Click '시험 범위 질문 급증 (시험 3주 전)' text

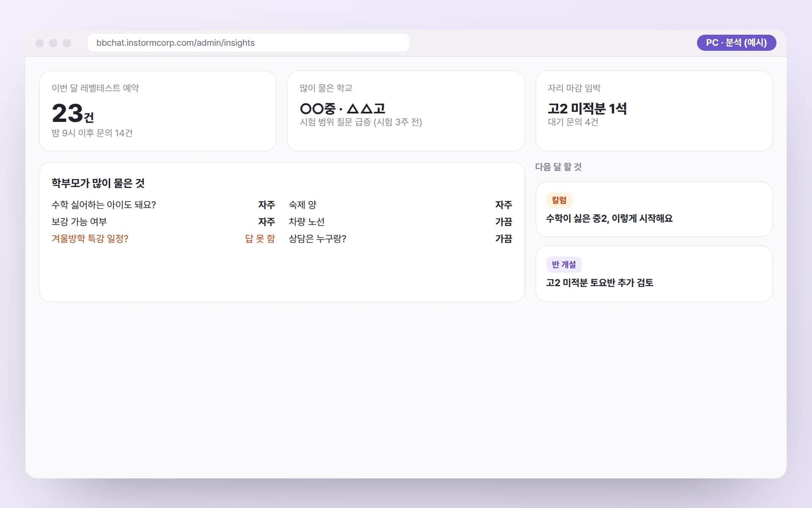coord(361,122)
